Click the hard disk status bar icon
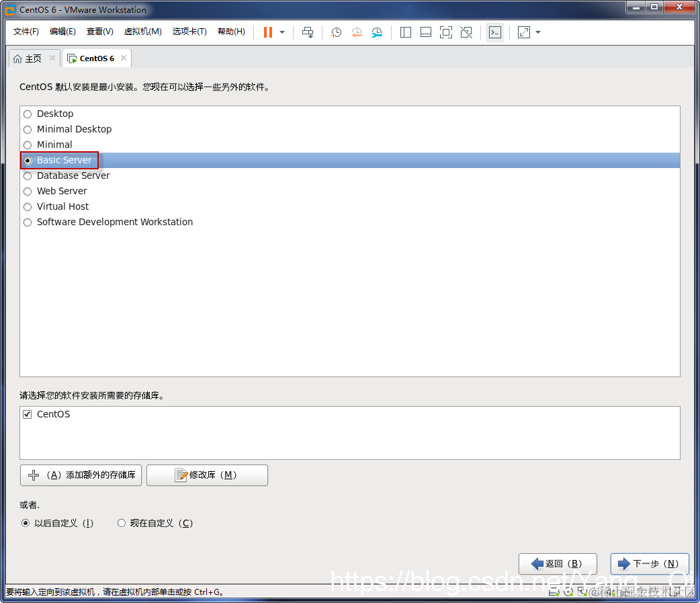The width and height of the screenshot is (700, 603). click(554, 592)
